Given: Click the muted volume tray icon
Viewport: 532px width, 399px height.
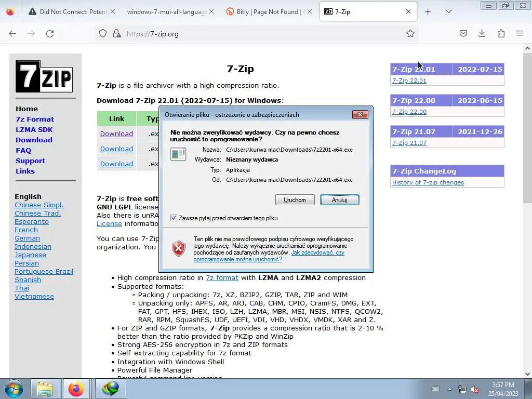Looking at the screenshot, I should click(x=475, y=389).
